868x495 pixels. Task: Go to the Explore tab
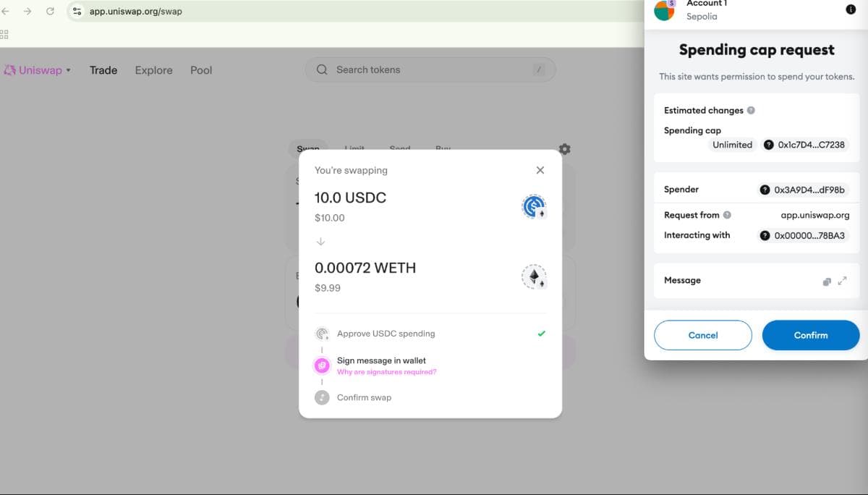(x=153, y=70)
